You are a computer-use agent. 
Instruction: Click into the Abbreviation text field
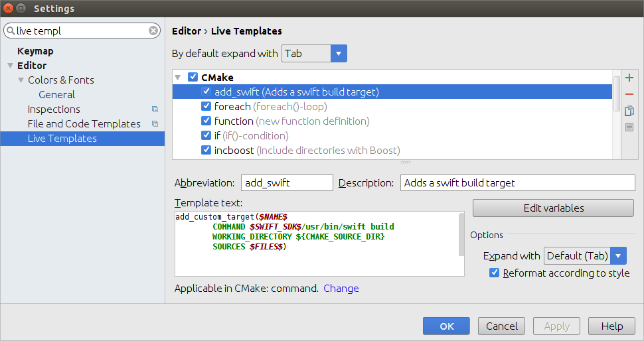286,183
